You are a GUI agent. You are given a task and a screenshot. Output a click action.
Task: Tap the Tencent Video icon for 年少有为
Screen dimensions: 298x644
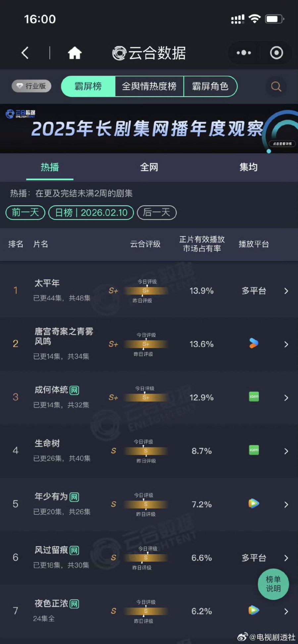254,503
